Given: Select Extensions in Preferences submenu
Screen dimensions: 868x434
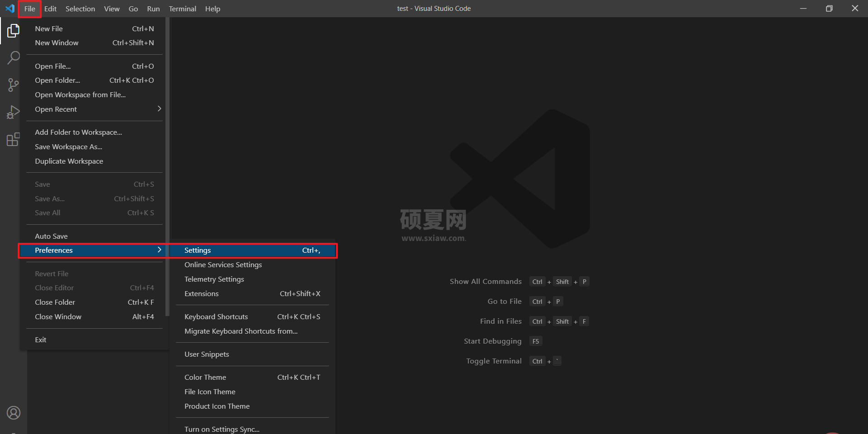Looking at the screenshot, I should coord(252,293).
